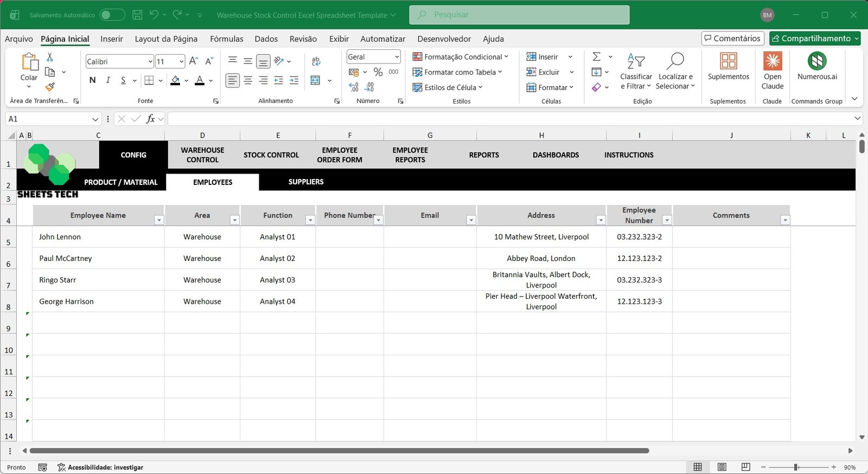868x474 pixels.
Task: Click the horizontal scrollbar
Action: coord(340,451)
